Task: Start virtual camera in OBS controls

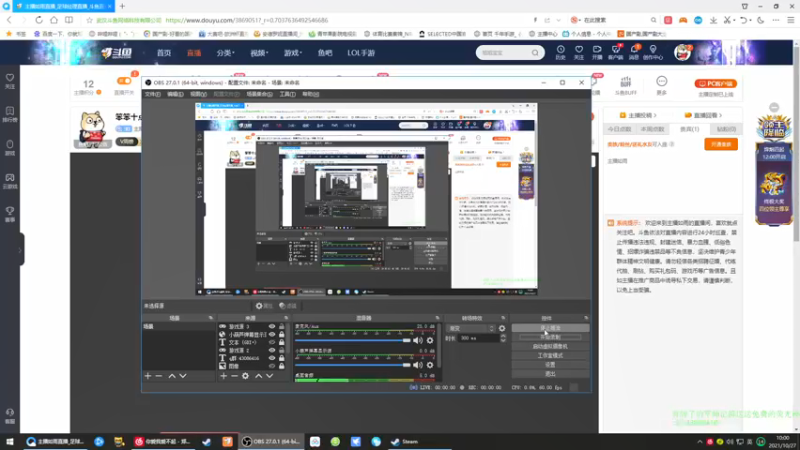Action: click(x=550, y=346)
